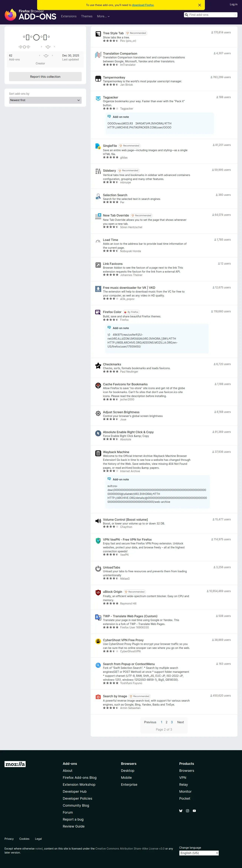Click the Translation Comparison add-on icon

coord(98,55)
